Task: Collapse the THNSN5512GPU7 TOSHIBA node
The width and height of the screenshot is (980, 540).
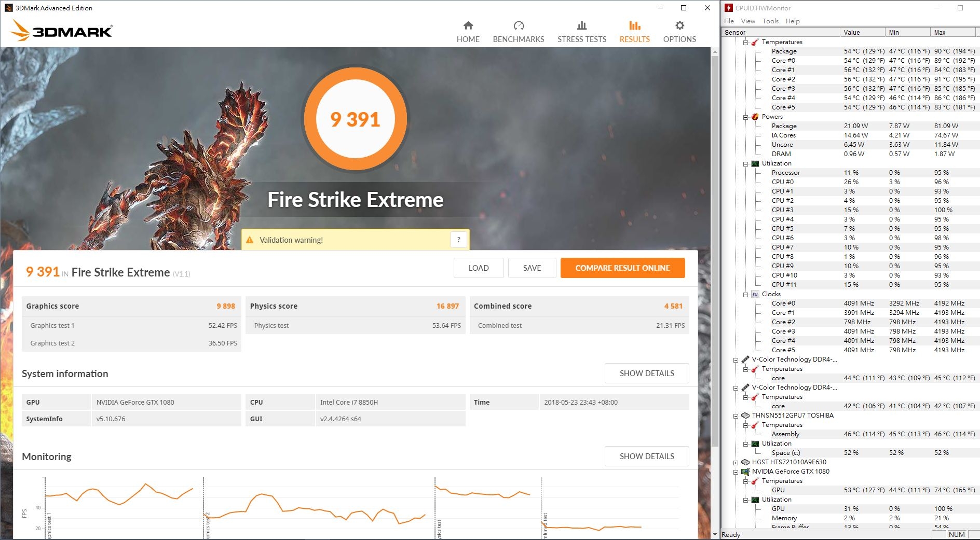Action: (736, 416)
